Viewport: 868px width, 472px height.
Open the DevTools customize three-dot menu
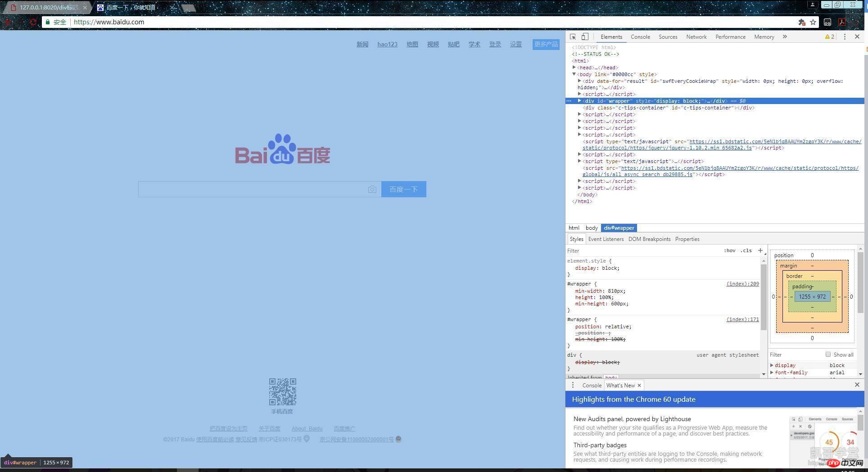(845, 37)
